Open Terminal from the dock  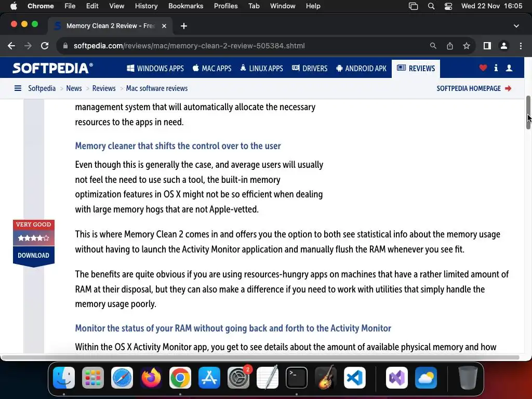pyautogui.click(x=297, y=378)
